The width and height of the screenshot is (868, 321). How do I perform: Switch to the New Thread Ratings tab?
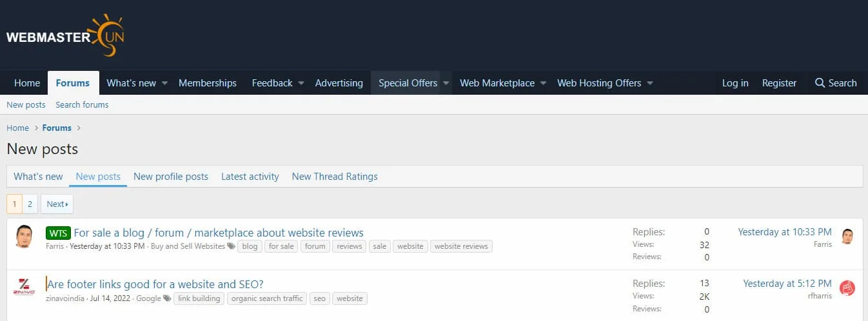[x=335, y=177]
